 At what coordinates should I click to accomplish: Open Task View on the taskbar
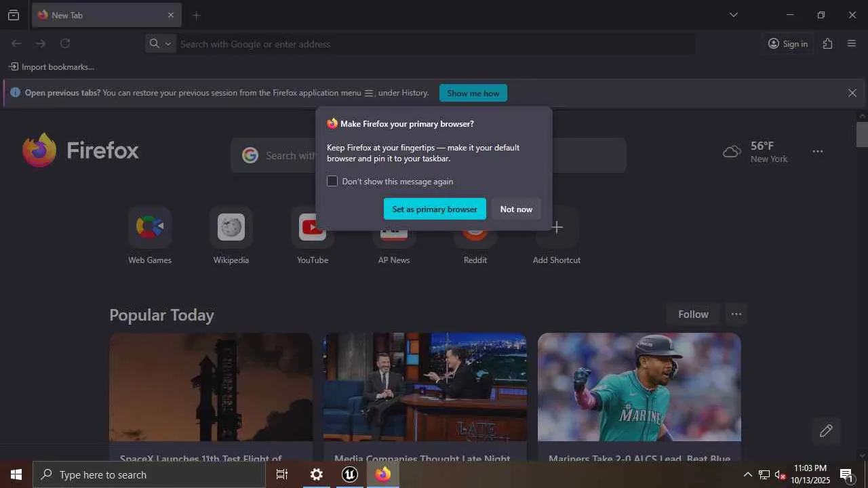click(x=282, y=474)
